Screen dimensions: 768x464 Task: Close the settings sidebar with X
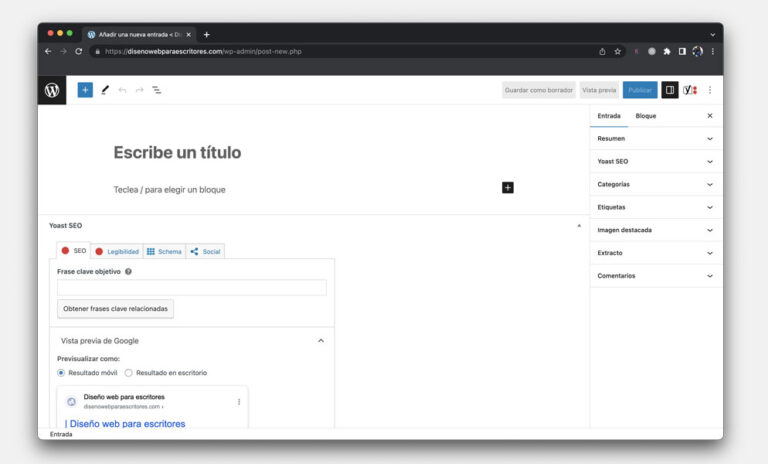710,116
